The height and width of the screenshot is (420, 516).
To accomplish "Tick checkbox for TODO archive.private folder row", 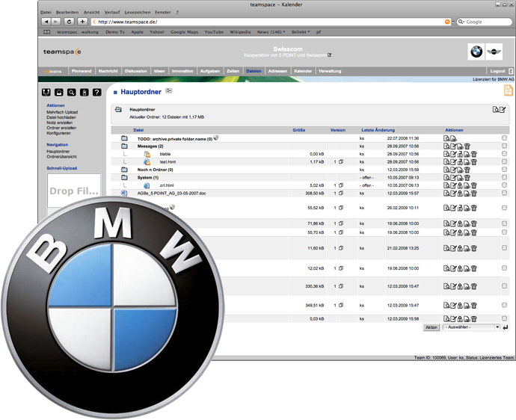I will pyautogui.click(x=504, y=138).
